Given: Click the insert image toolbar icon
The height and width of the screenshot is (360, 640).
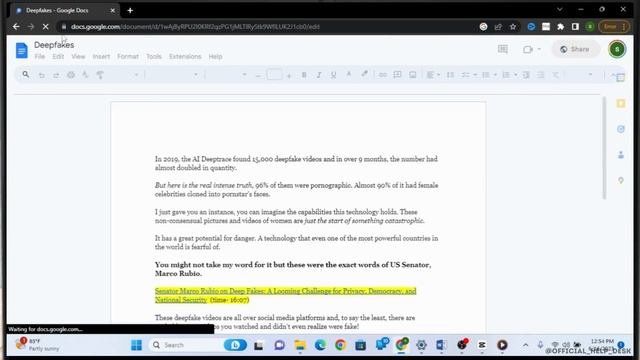Looking at the screenshot, I should tap(413, 75).
